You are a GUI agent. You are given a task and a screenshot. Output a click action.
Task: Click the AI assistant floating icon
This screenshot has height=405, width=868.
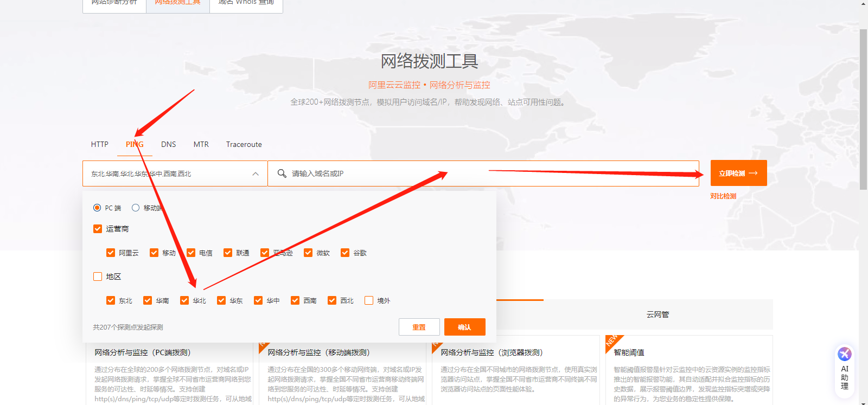pos(844,355)
